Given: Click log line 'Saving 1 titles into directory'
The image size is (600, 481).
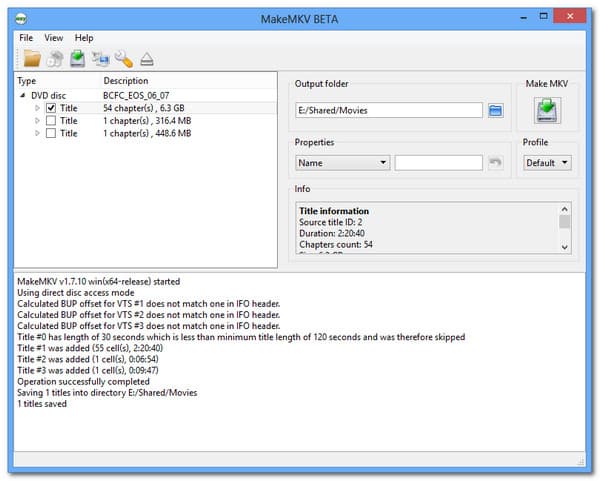Looking at the screenshot, I should click(x=107, y=393).
